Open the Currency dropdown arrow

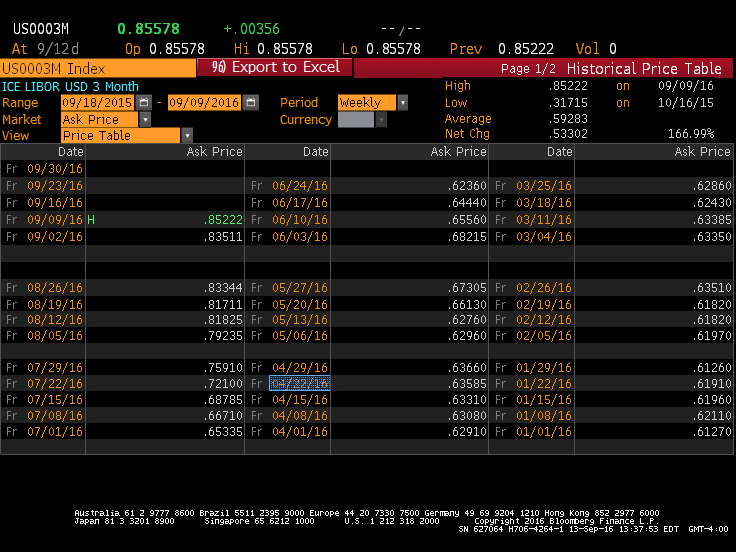coord(381,120)
